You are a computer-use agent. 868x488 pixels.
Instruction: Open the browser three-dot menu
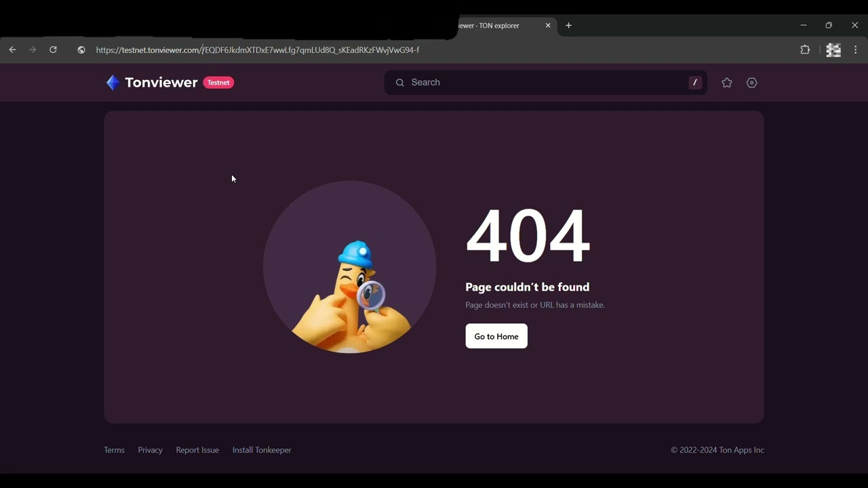tap(856, 50)
